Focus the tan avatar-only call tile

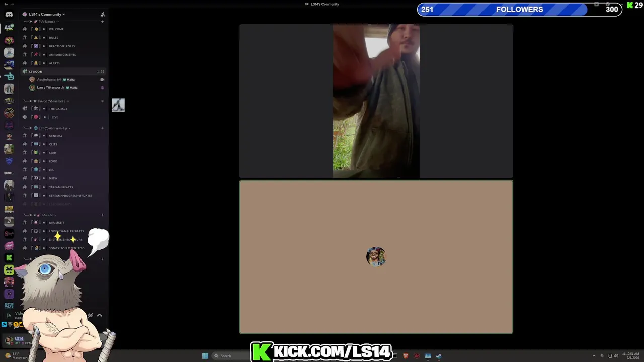pyautogui.click(x=376, y=257)
